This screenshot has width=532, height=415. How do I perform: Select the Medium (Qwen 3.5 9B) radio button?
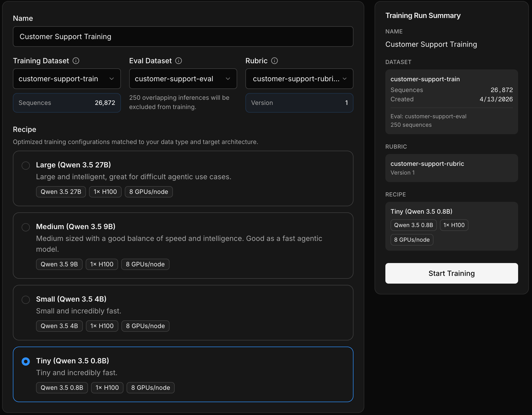[x=26, y=227]
